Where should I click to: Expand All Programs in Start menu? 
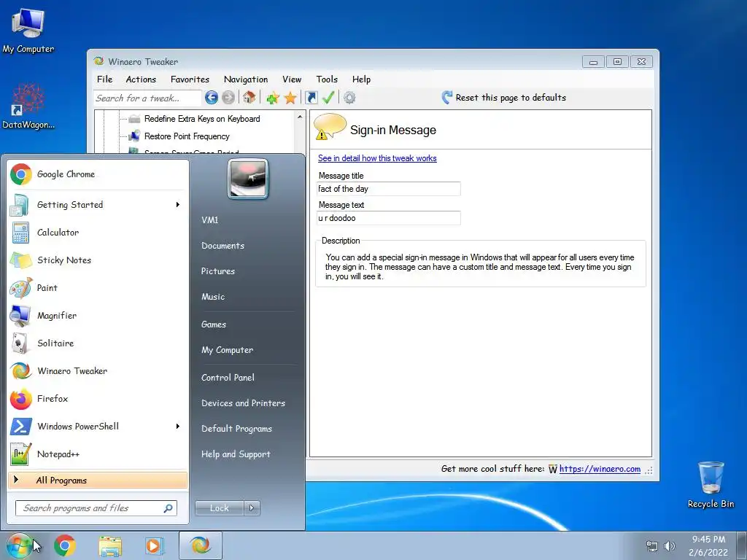[98, 480]
